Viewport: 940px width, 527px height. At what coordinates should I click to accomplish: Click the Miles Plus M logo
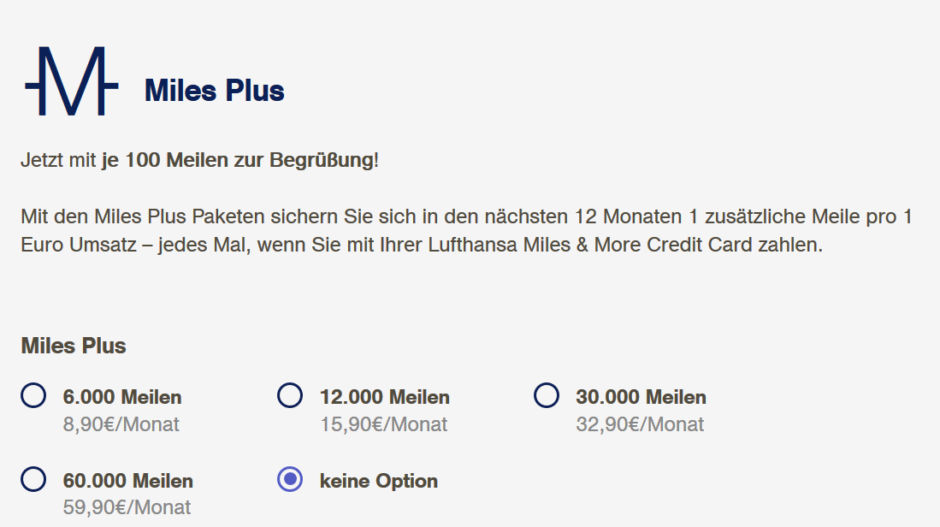pos(72,81)
